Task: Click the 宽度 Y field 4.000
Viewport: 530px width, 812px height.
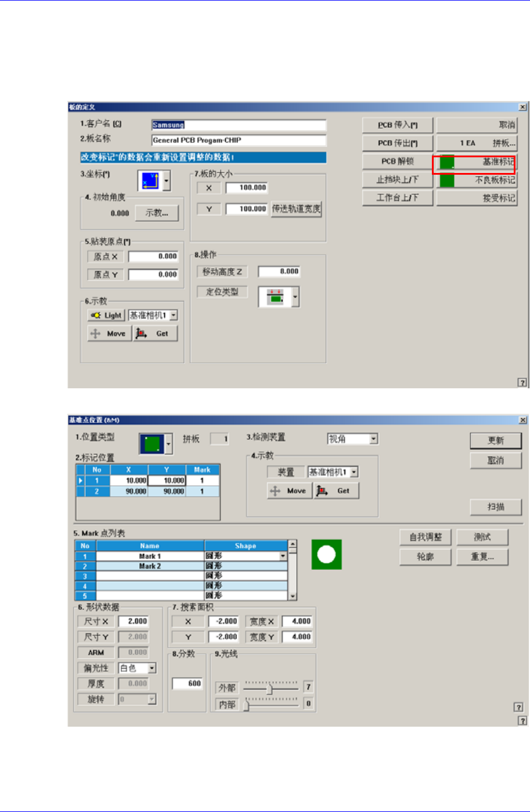Action: pyautogui.click(x=297, y=637)
